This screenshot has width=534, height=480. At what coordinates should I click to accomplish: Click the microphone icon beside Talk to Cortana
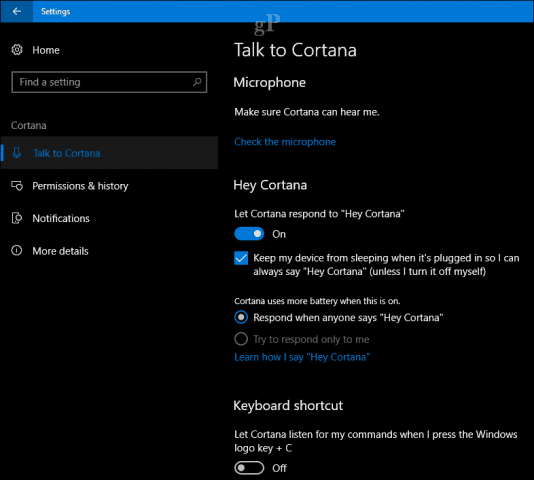click(16, 153)
